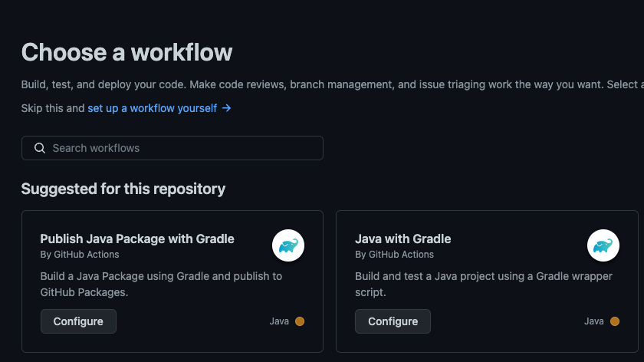Click the magnifying glass search icon
644x362 pixels.
coord(40,148)
